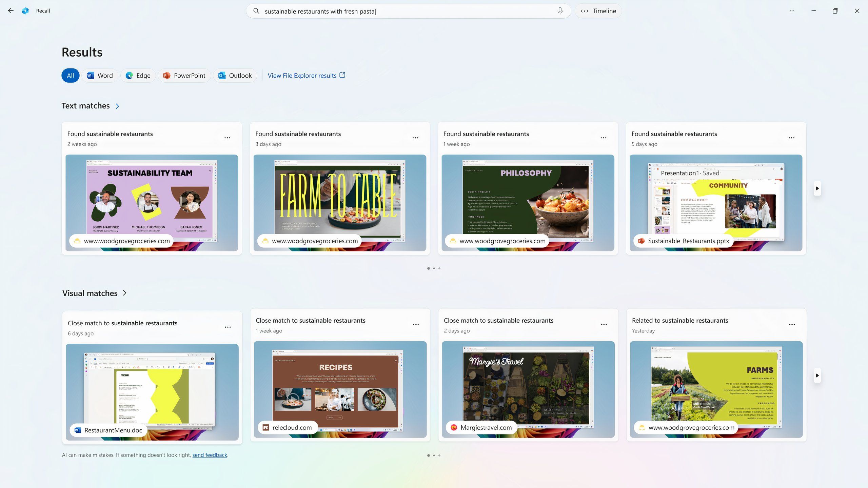The width and height of the screenshot is (868, 488).
Task: Click the Recall app icon in titlebar
Action: 25,11
